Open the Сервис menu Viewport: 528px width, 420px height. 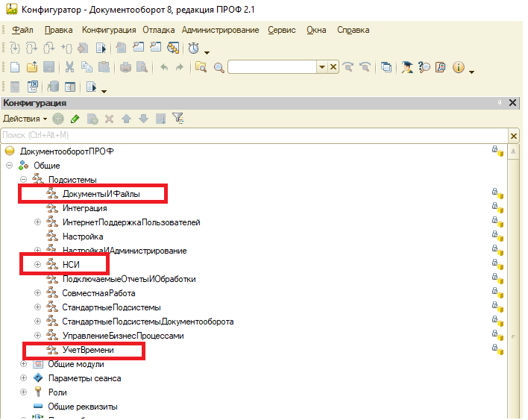pos(282,30)
